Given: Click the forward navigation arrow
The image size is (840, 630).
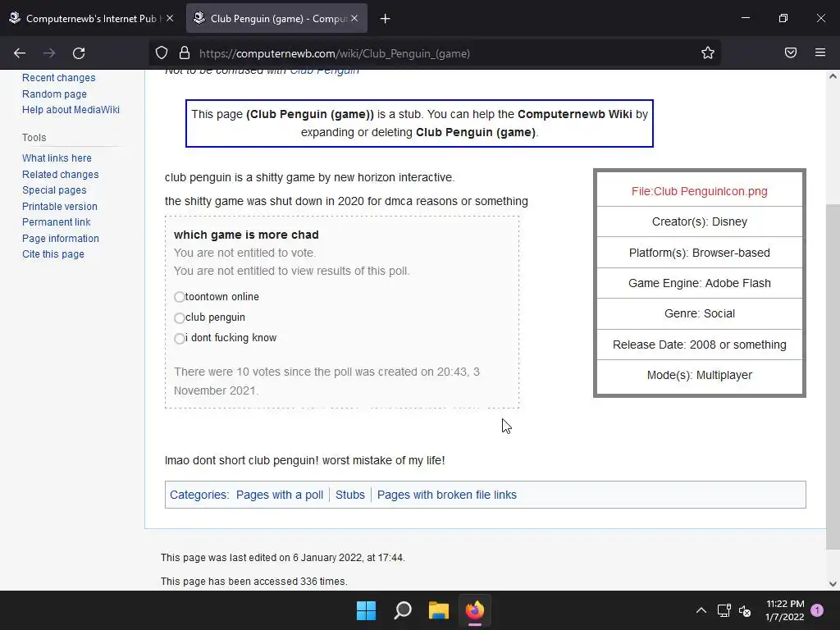Looking at the screenshot, I should coord(49,53).
